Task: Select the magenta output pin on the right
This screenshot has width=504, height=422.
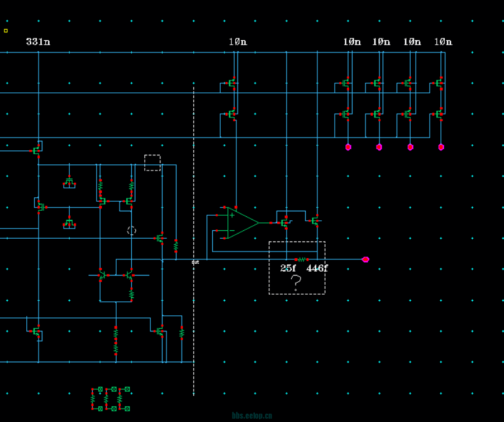Action: 365,259
